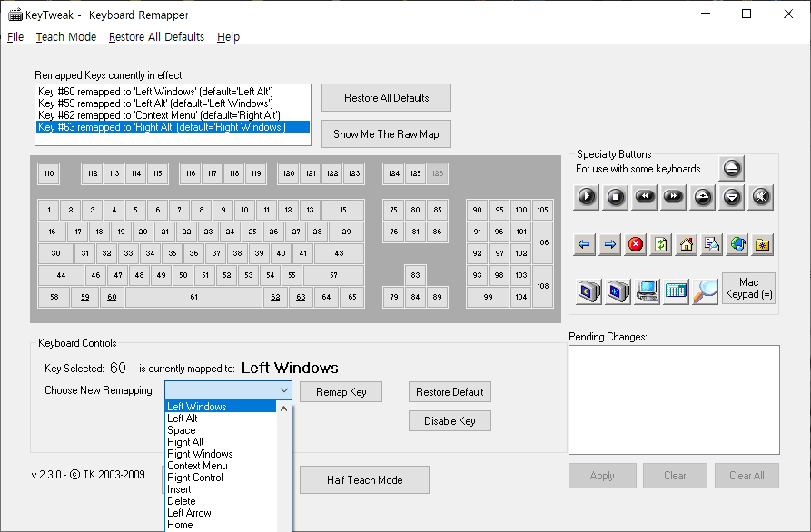
Task: Choose the browser Forward blue arrow button
Action: 610,245
